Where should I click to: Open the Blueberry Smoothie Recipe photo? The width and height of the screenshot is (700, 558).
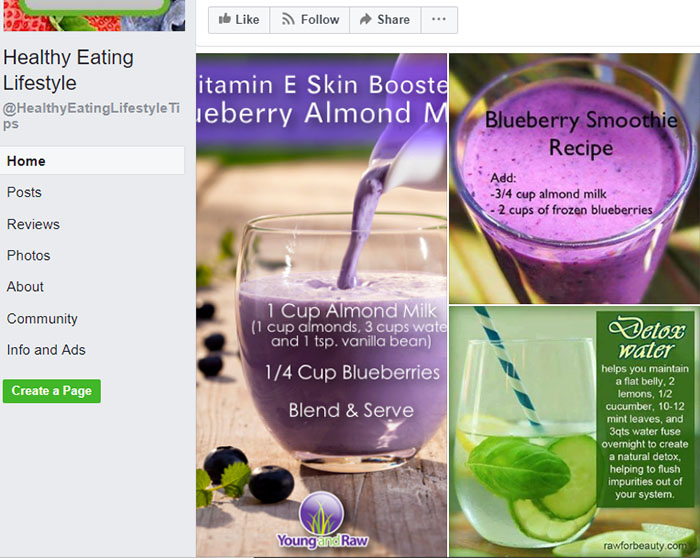[575, 179]
